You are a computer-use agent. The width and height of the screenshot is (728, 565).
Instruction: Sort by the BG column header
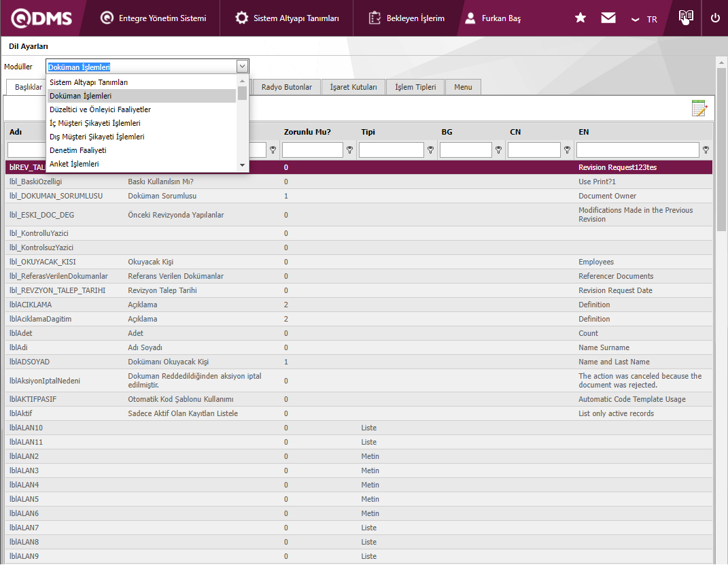[x=447, y=132]
